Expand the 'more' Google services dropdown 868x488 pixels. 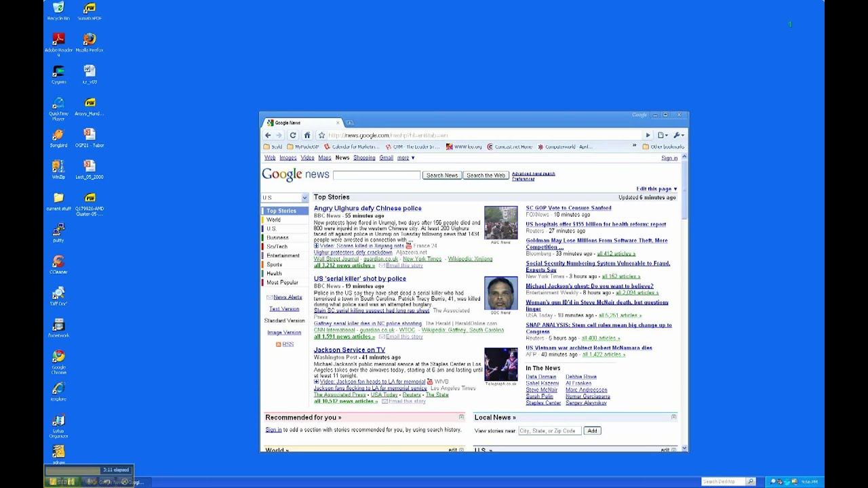pyautogui.click(x=406, y=158)
